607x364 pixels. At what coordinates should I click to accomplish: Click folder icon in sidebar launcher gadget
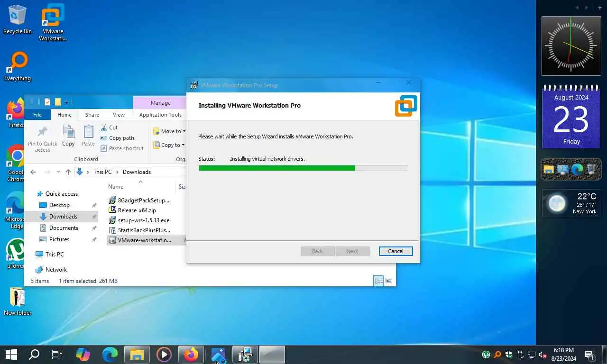click(x=549, y=169)
